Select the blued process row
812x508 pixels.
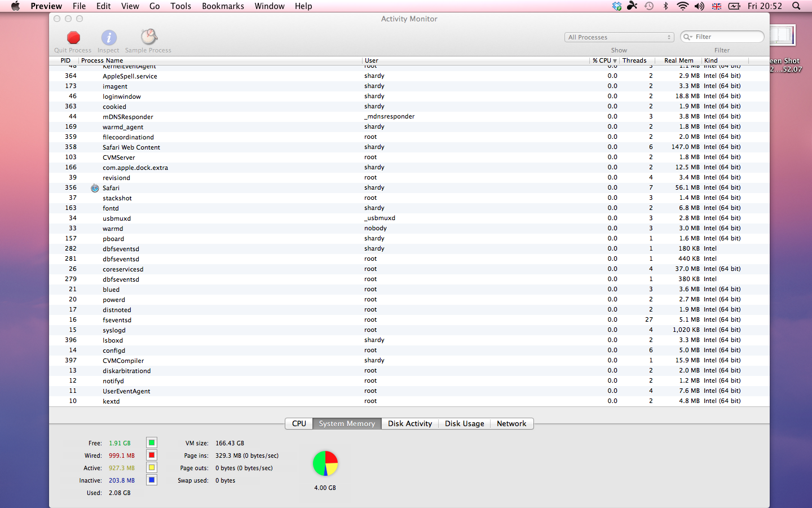click(409, 290)
